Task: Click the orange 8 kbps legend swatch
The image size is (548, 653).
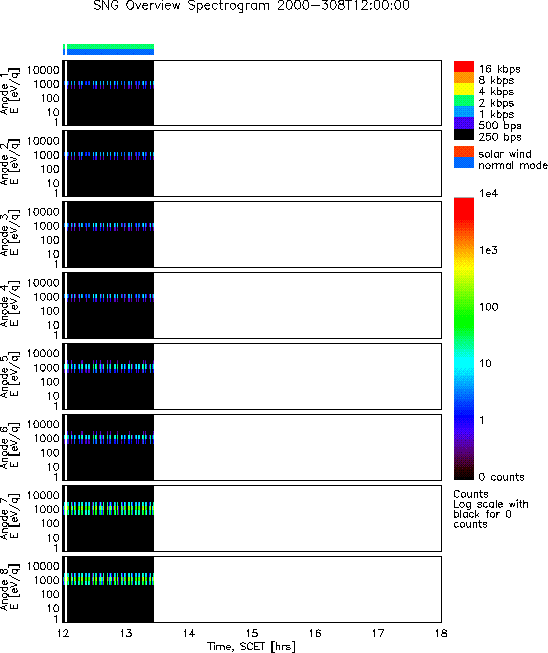Action: (463, 78)
